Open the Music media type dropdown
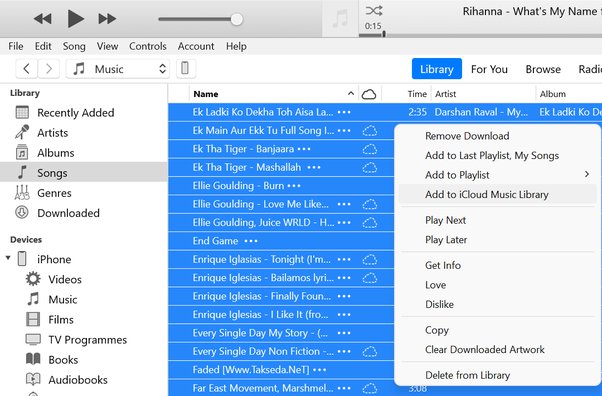Screen dimensions: 602x396 (x=118, y=69)
